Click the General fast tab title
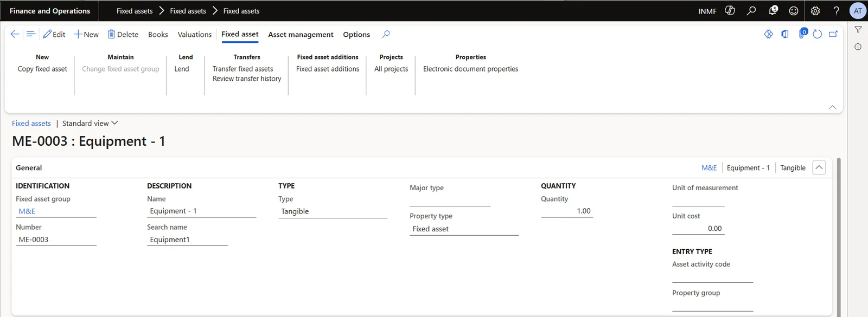Image resolution: width=868 pixels, height=317 pixels. pos(29,168)
